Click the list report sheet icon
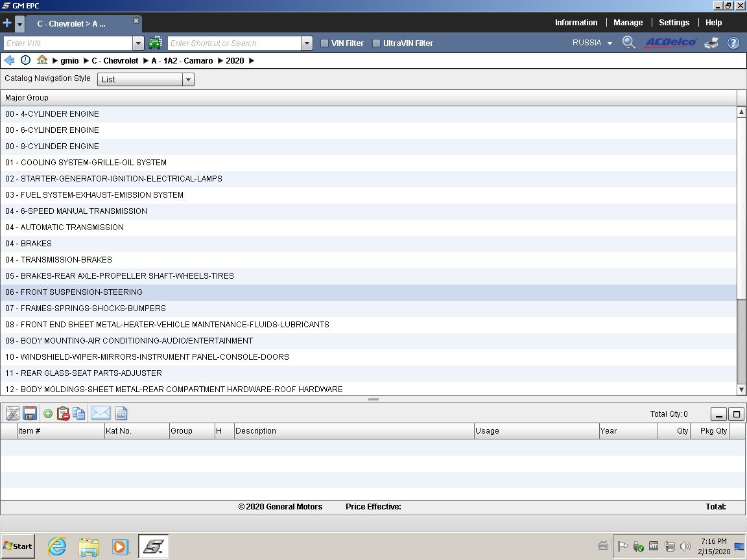747x560 pixels. click(x=121, y=414)
